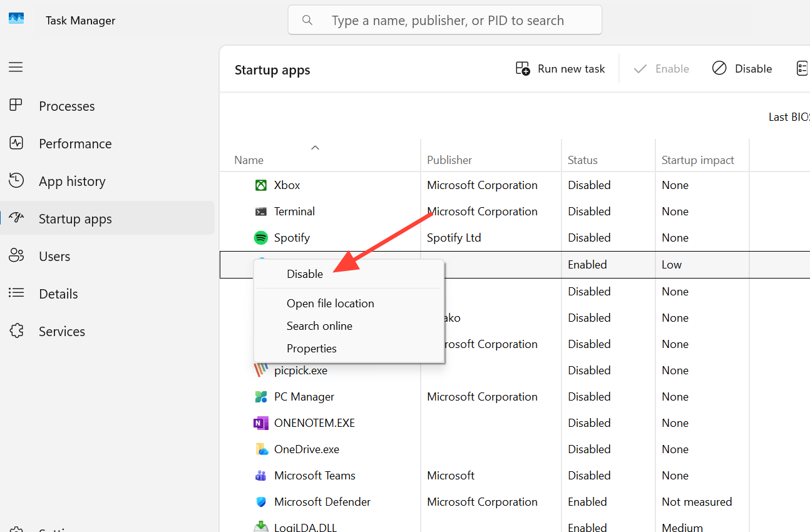
Task: Click the Terminal app icon
Action: point(261,212)
